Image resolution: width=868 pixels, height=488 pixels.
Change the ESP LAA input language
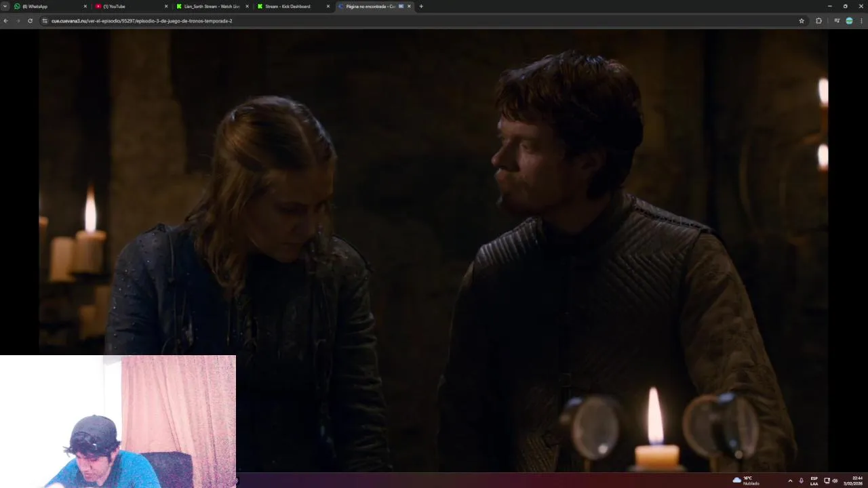814,481
